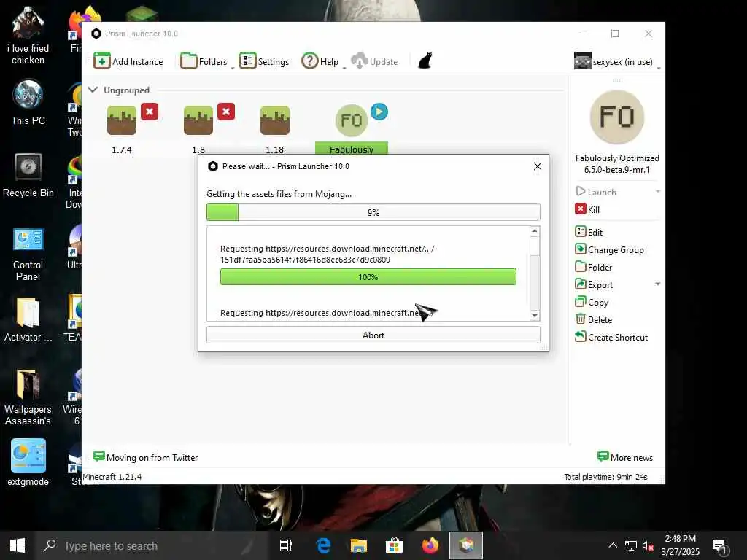This screenshot has width=747, height=560.
Task: Click Create Shortcut in the sidebar
Action: [612, 337]
